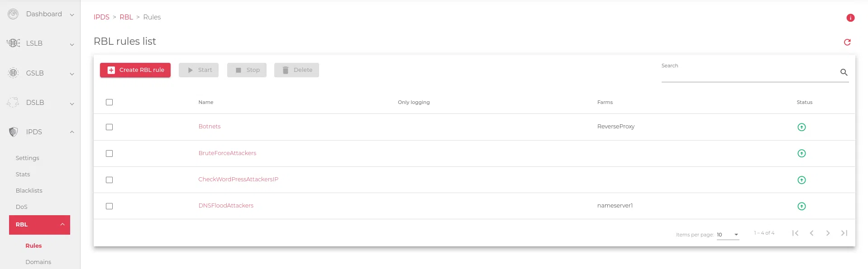Go to the first page of results
The width and height of the screenshot is (868, 269).
pyautogui.click(x=795, y=233)
